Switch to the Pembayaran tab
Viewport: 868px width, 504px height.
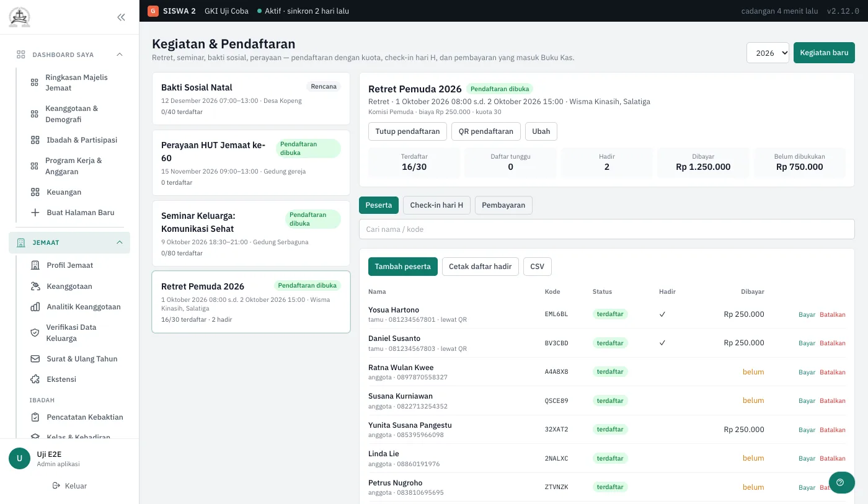coord(503,205)
